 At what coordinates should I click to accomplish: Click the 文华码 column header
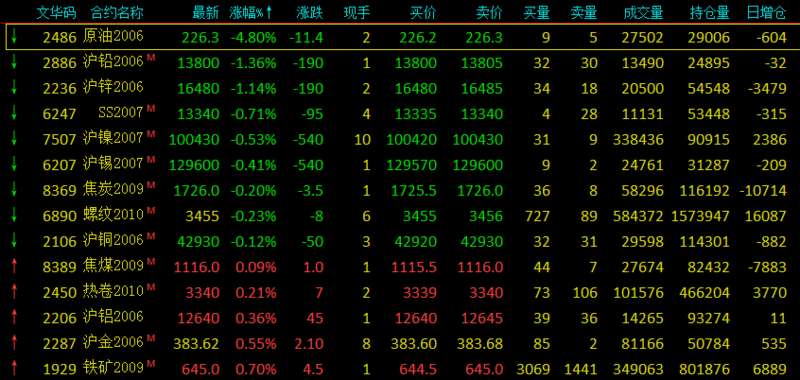point(56,13)
